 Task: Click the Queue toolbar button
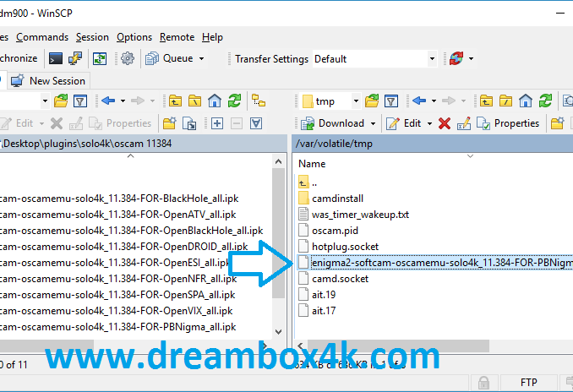(x=169, y=58)
